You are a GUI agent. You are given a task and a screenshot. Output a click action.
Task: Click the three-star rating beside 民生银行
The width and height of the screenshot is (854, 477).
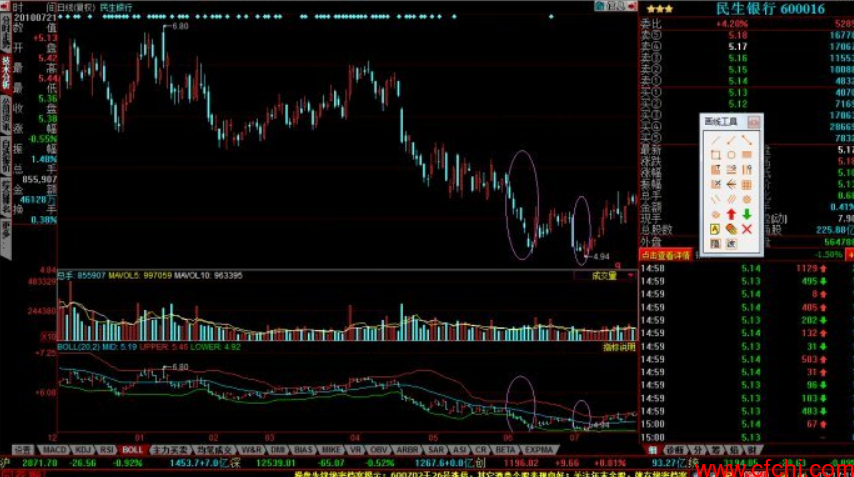click(660, 9)
